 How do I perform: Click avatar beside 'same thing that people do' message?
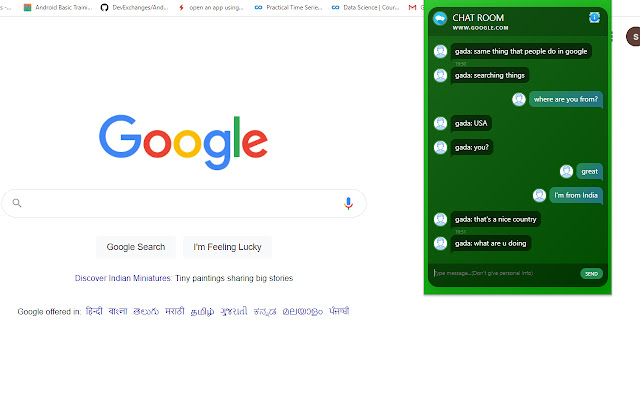440,51
